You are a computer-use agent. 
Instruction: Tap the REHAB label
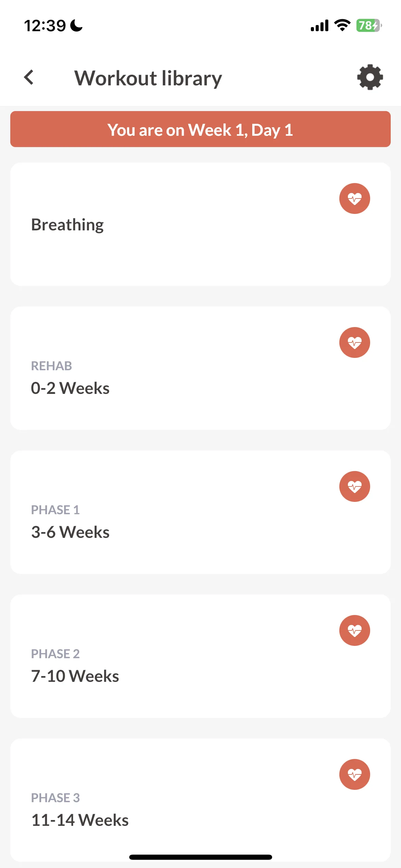[51, 366]
